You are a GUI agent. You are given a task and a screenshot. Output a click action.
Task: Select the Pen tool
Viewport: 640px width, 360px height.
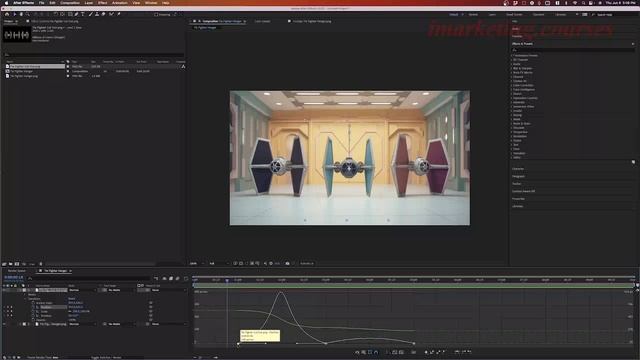(76, 14)
